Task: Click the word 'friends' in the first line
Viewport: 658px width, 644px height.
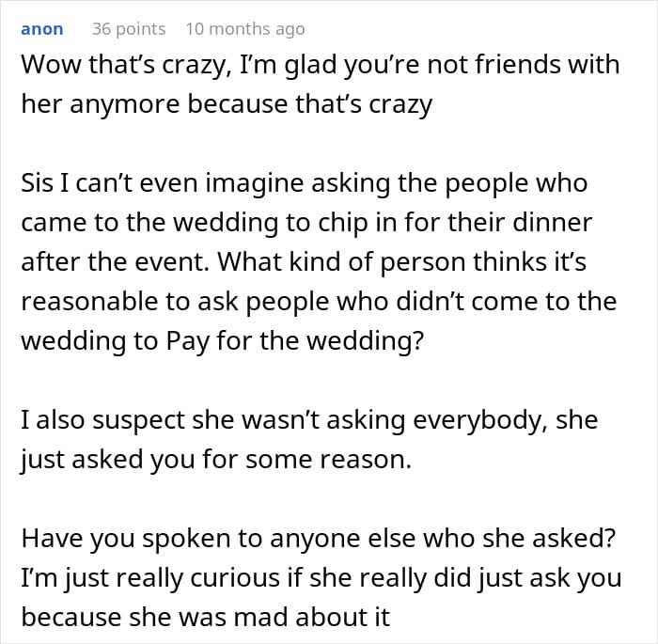Action: coord(515,65)
